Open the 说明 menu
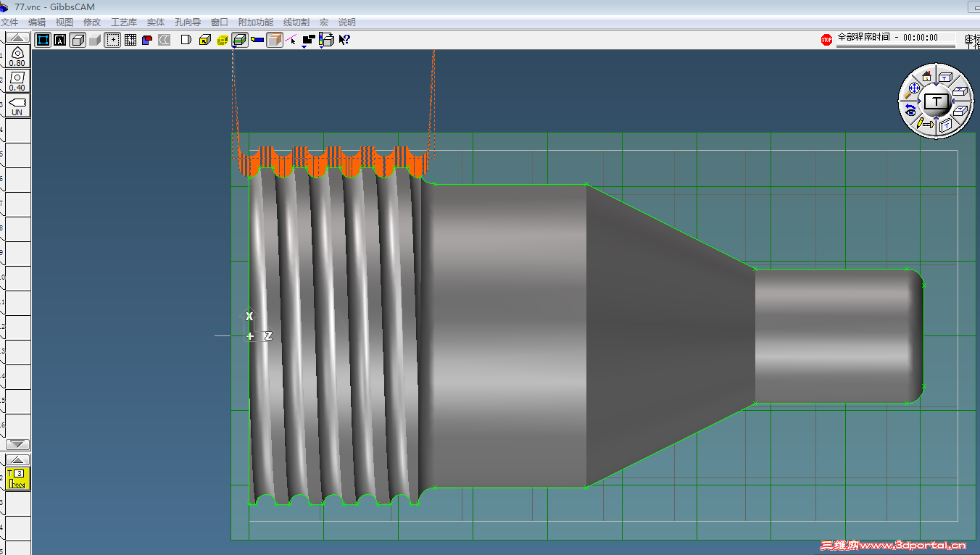This screenshot has width=980, height=555. (347, 22)
